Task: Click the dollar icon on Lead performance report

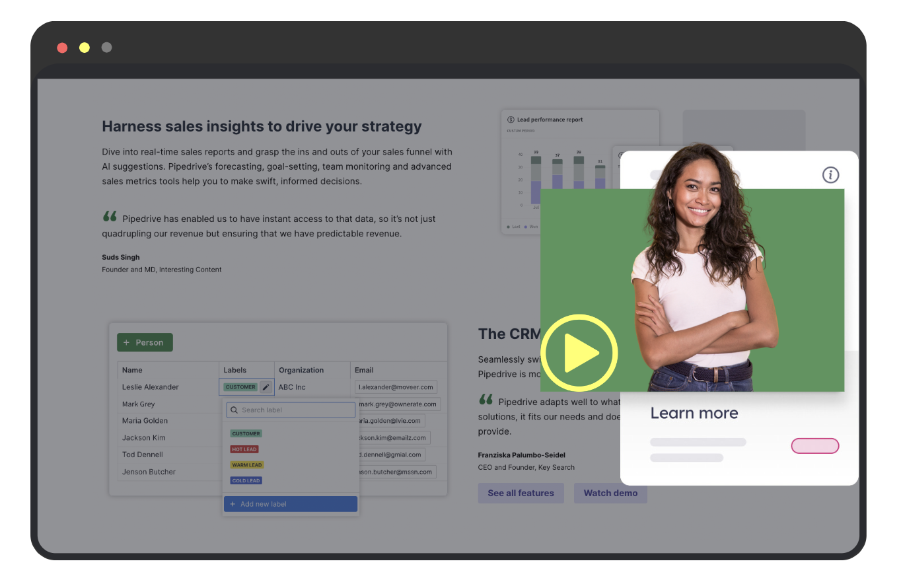Action: [x=511, y=120]
